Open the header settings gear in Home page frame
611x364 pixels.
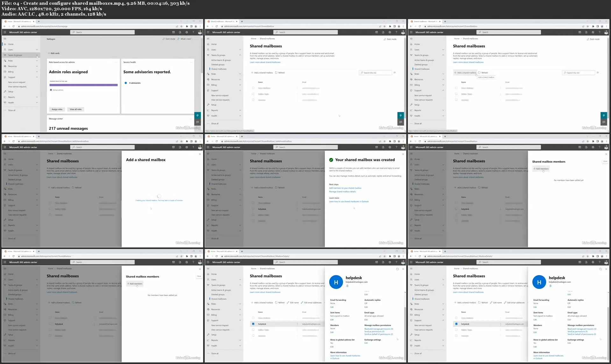pos(187,32)
